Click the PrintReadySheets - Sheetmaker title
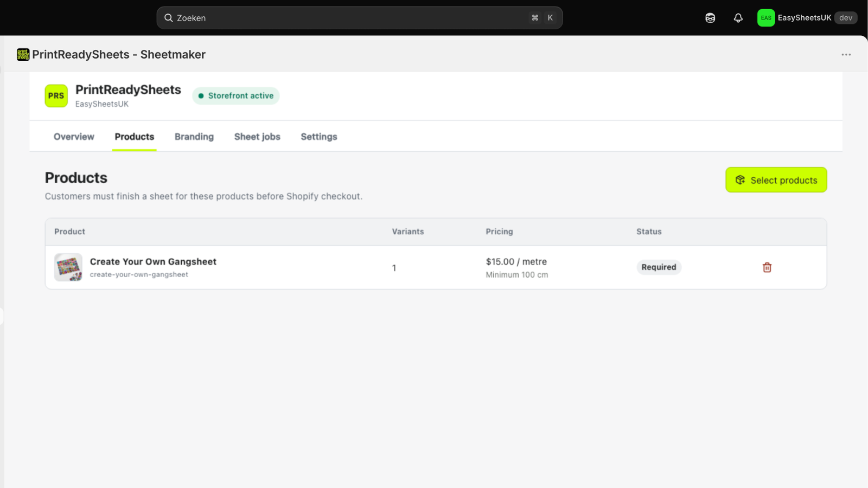This screenshot has height=488, width=868. point(119,54)
